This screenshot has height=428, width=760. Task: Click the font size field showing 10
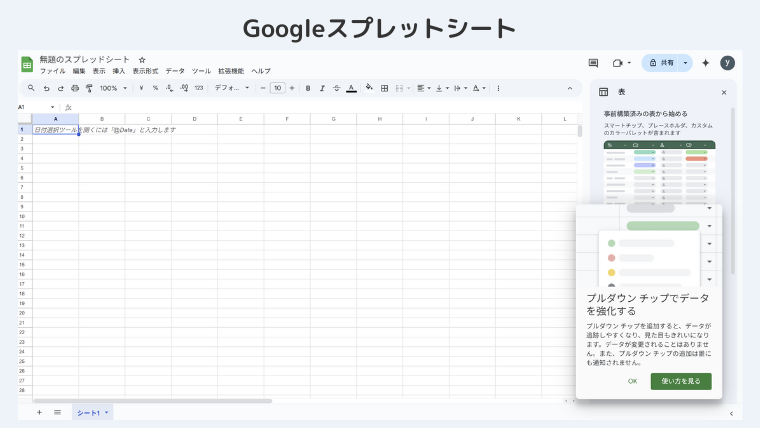point(277,88)
